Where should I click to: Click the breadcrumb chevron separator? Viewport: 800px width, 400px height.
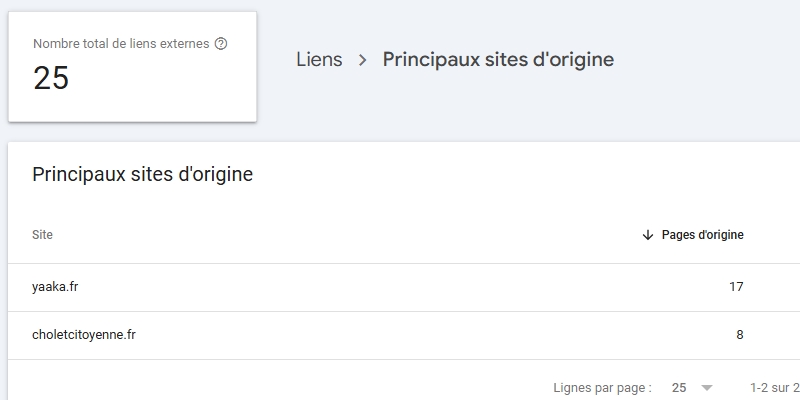pyautogui.click(x=363, y=60)
